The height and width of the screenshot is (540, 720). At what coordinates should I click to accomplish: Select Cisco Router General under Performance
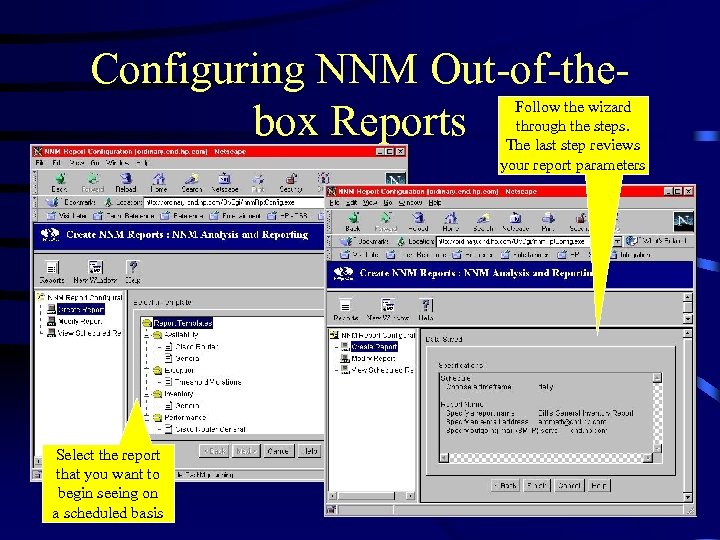coord(205,429)
